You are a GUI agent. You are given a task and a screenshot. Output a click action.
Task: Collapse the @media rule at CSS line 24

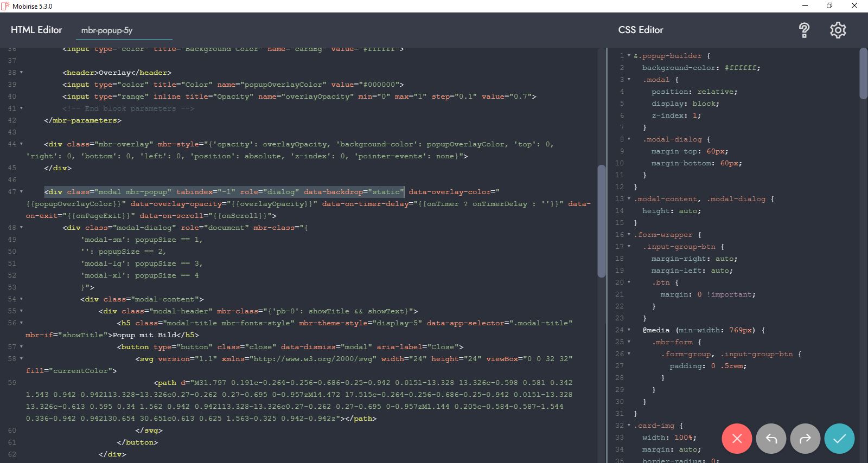click(x=629, y=330)
